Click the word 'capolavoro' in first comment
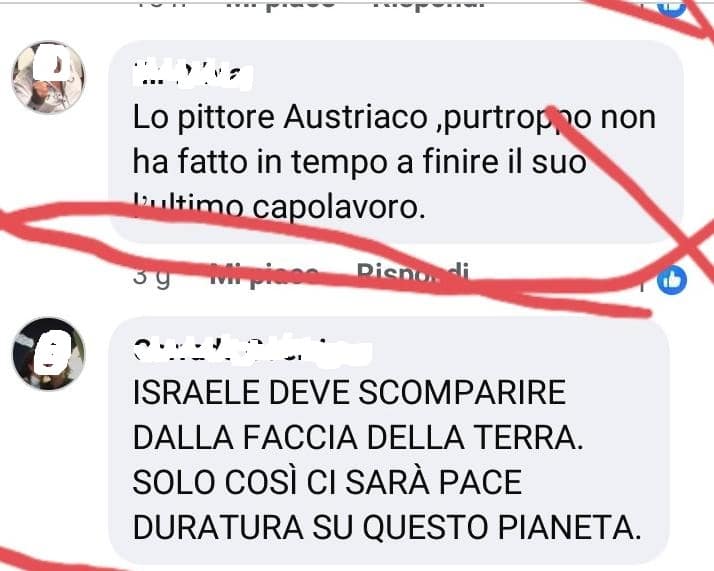This screenshot has height=571, width=714. coord(339,208)
